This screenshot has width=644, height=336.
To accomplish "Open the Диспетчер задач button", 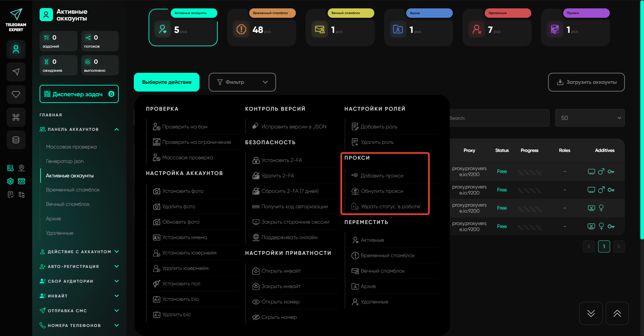I will click(x=79, y=94).
